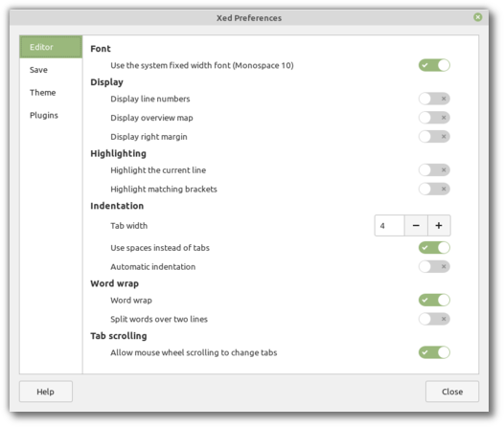Toggle mouse wheel scrolling to change tabs

pos(434,352)
